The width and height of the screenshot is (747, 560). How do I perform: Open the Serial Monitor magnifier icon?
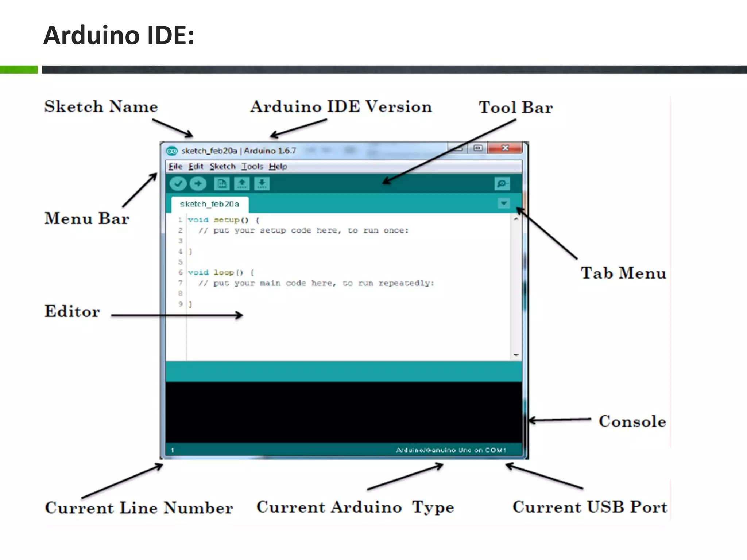(x=502, y=183)
